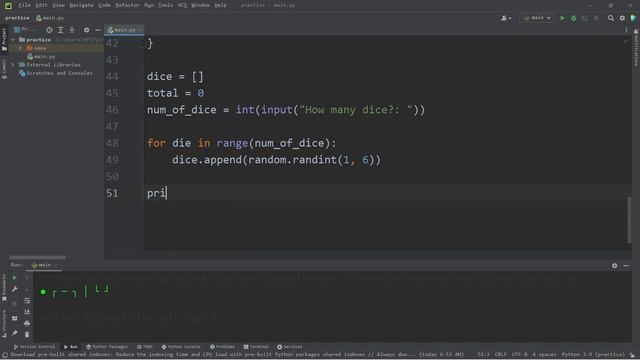Click Expand All icon in Project panel
The width and height of the screenshot is (640, 360).
click(60, 30)
